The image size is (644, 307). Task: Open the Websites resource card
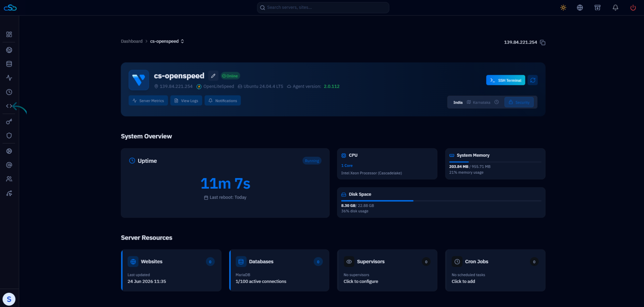click(171, 270)
